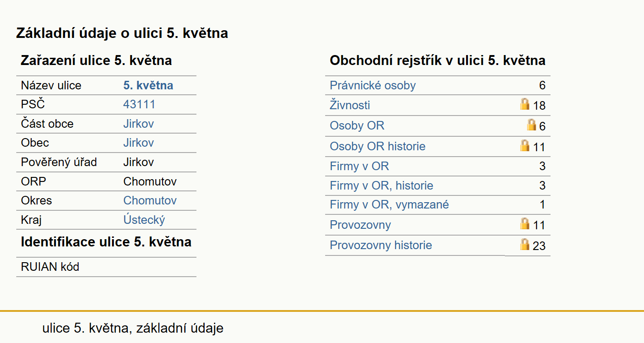The width and height of the screenshot is (644, 343).
Task: Click Jirkov link in Obec row
Action: pyautogui.click(x=139, y=143)
